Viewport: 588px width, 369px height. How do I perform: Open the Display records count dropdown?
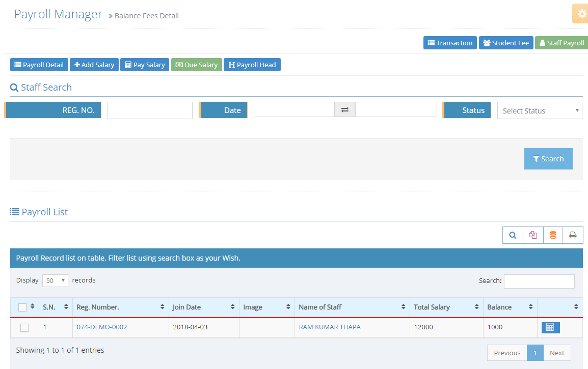click(x=55, y=280)
